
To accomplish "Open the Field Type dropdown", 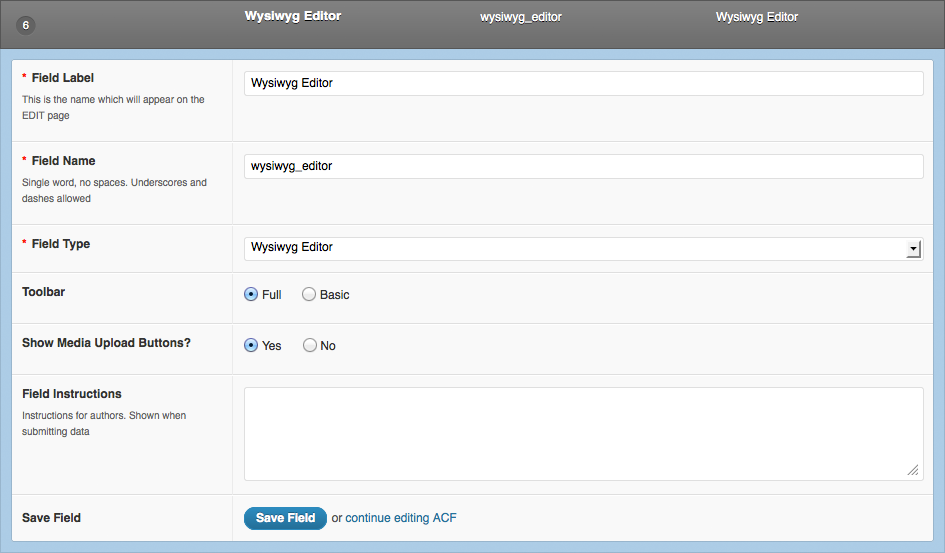I will (583, 249).
